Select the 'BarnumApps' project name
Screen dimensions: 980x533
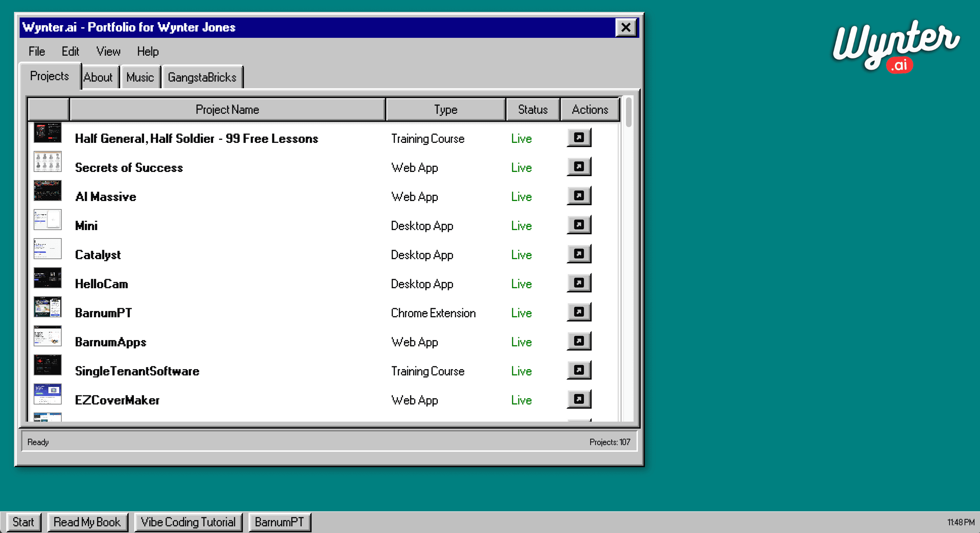pyautogui.click(x=111, y=342)
